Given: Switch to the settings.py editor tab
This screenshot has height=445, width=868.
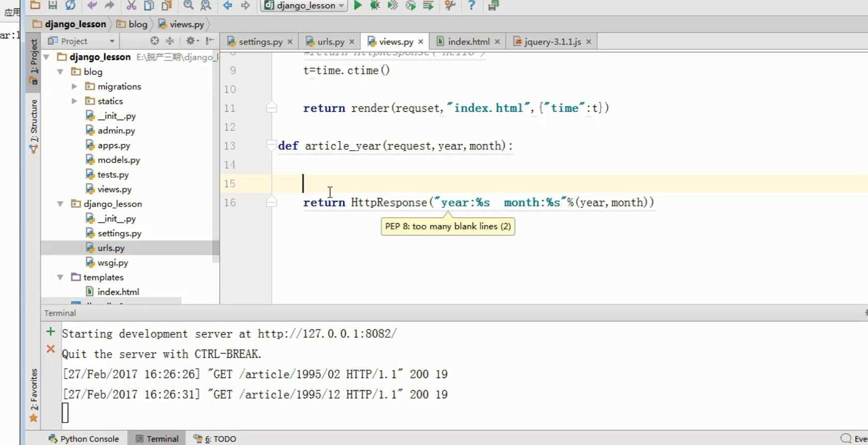Looking at the screenshot, I should tap(260, 41).
